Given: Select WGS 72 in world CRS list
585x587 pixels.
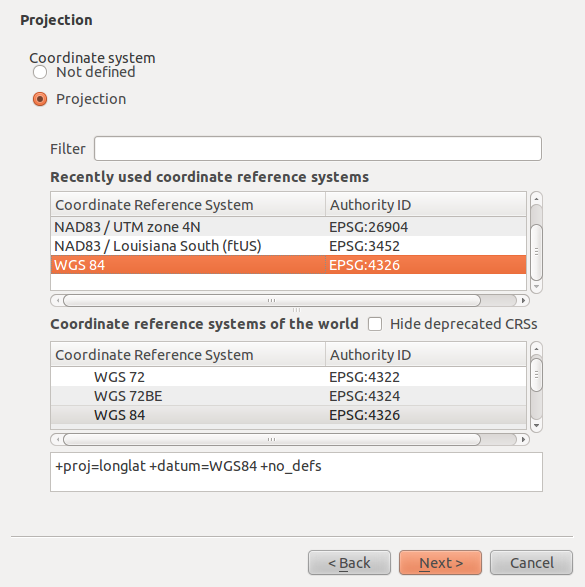Looking at the screenshot, I should click(x=289, y=377).
